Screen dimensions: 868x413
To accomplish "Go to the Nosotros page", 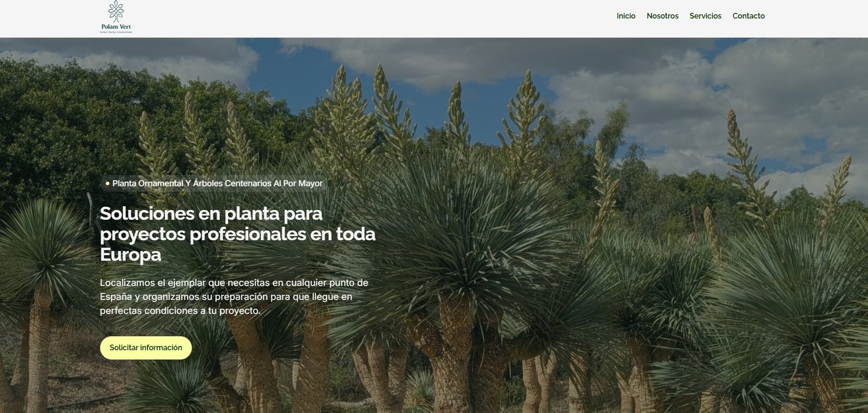I will pos(662,16).
